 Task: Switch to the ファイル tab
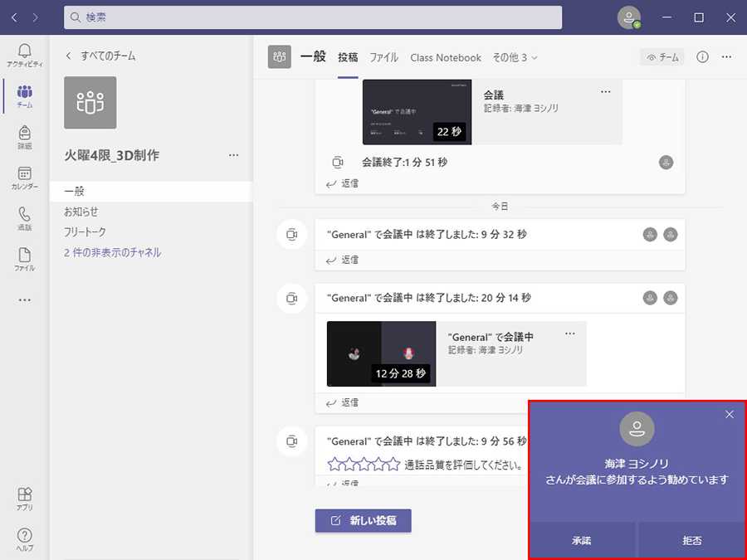384,57
